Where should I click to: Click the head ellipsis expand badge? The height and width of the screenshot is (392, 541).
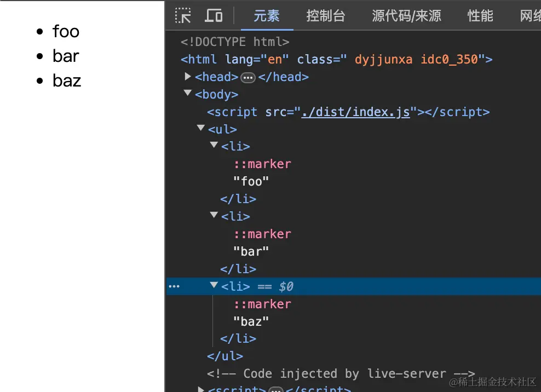[248, 78]
